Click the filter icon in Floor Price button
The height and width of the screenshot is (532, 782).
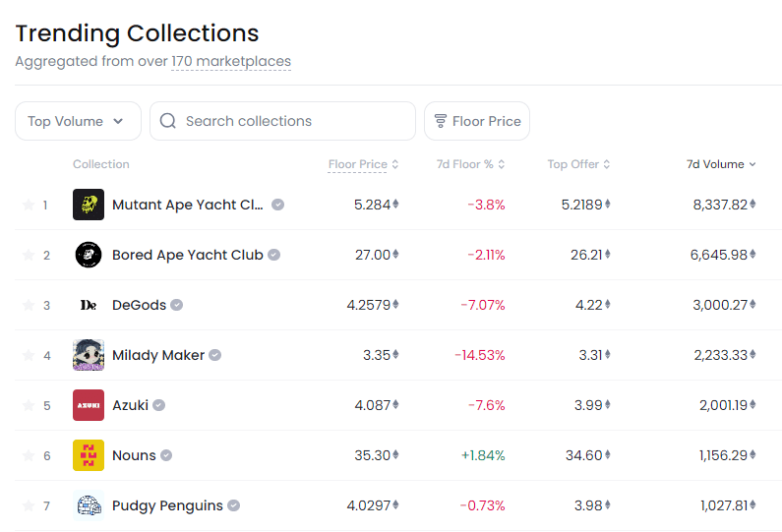tap(440, 121)
